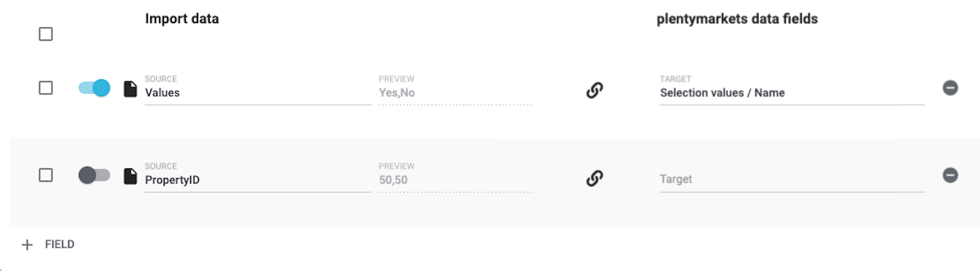Click the empty Target field for PropertyID
980x271 pixels.
pyautogui.click(x=791, y=179)
